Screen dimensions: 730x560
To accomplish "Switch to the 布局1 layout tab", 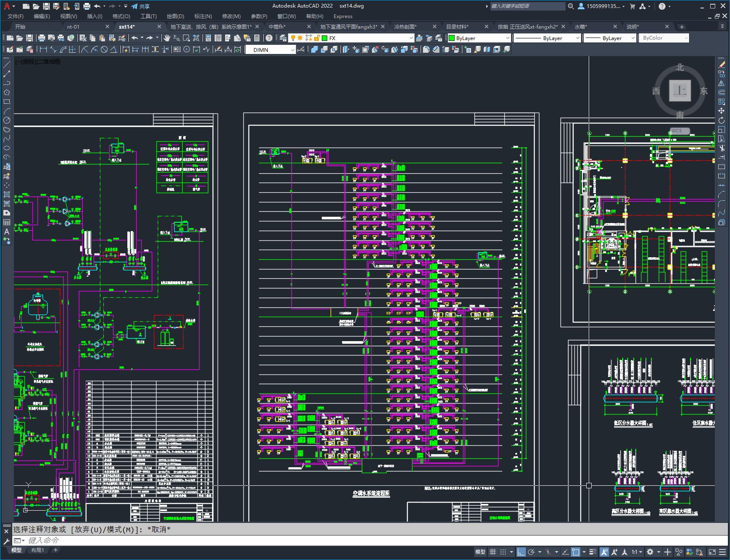I will pos(37,550).
